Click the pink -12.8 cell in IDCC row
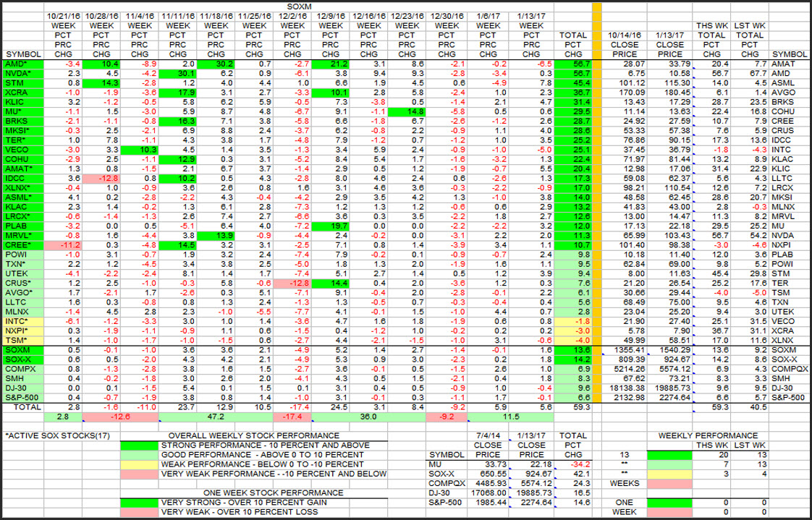Screen dimensions: 812x520 [101, 179]
